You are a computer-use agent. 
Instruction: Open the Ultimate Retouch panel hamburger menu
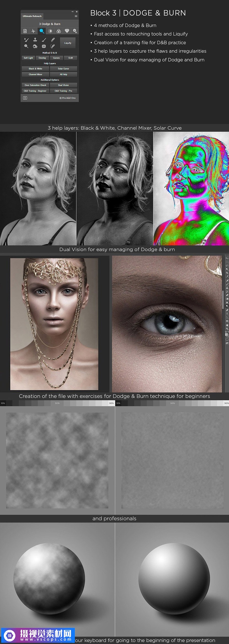click(x=76, y=16)
